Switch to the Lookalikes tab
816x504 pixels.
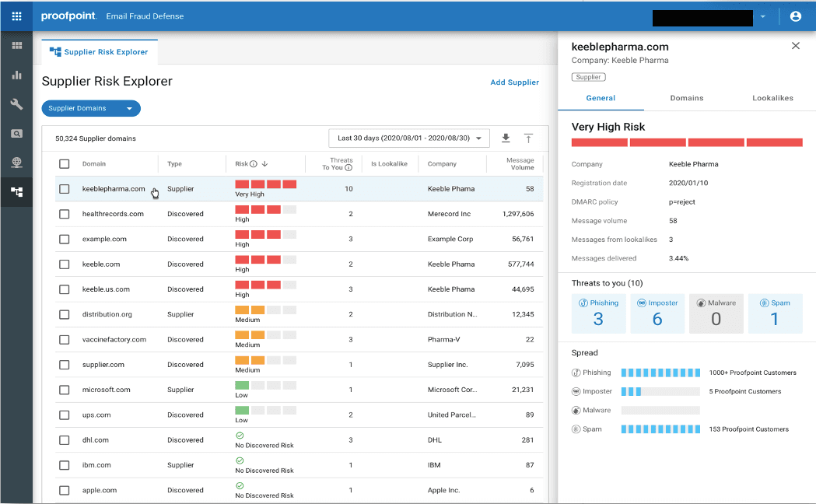point(772,98)
